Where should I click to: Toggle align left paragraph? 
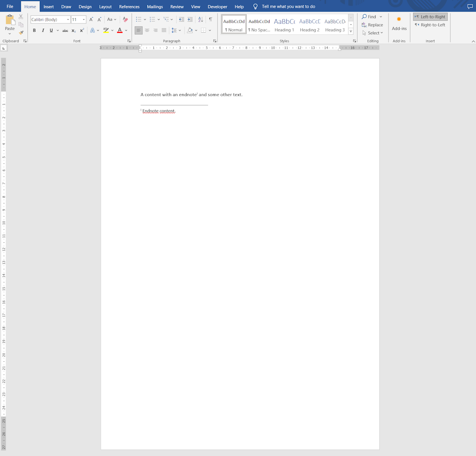(138, 31)
